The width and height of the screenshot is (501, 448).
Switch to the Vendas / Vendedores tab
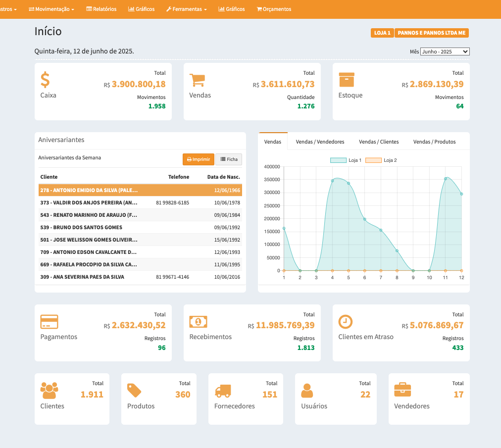tap(320, 142)
